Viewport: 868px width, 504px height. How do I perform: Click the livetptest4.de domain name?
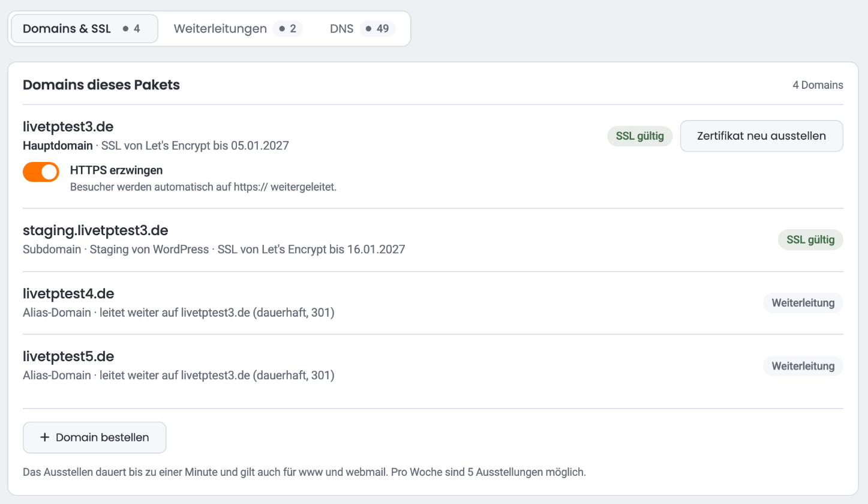point(68,294)
